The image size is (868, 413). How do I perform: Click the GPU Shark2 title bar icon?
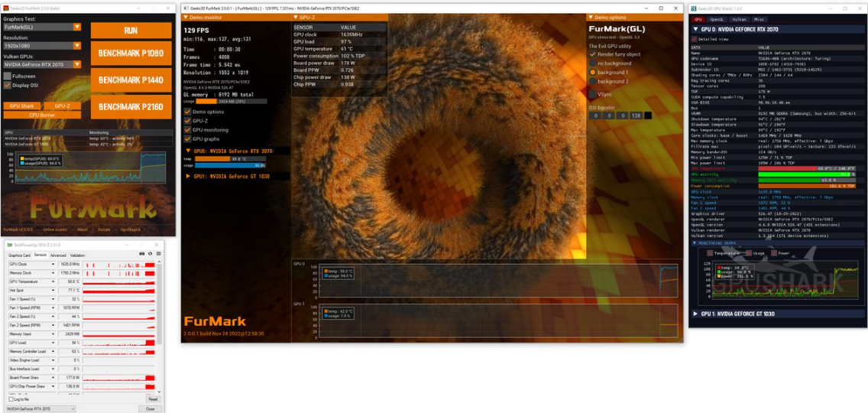tap(695, 9)
